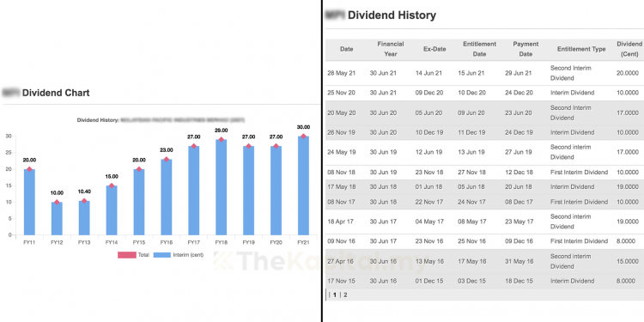
Task: Sort by Entitlement Date column header
Action: click(x=479, y=49)
